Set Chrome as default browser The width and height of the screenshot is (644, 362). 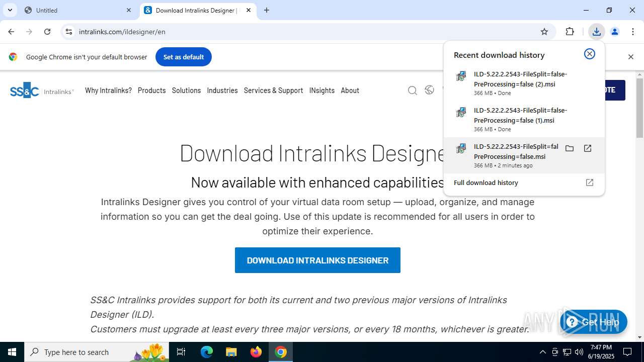[x=184, y=57]
